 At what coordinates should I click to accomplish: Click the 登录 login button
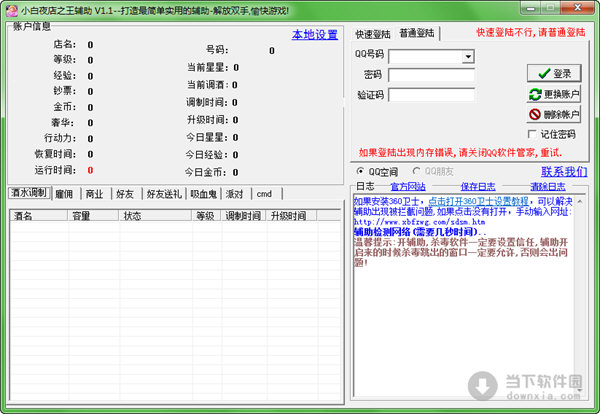[x=554, y=73]
